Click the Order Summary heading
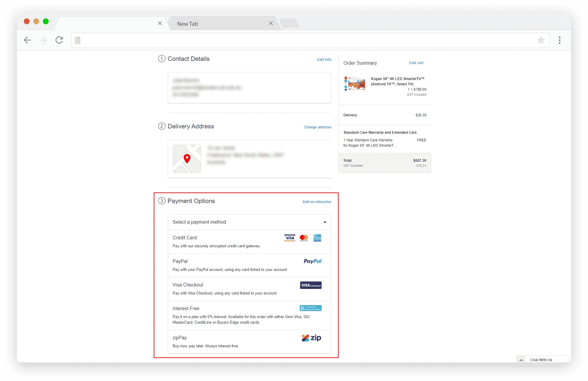Viewport: 588px width, 381px height. (x=360, y=63)
